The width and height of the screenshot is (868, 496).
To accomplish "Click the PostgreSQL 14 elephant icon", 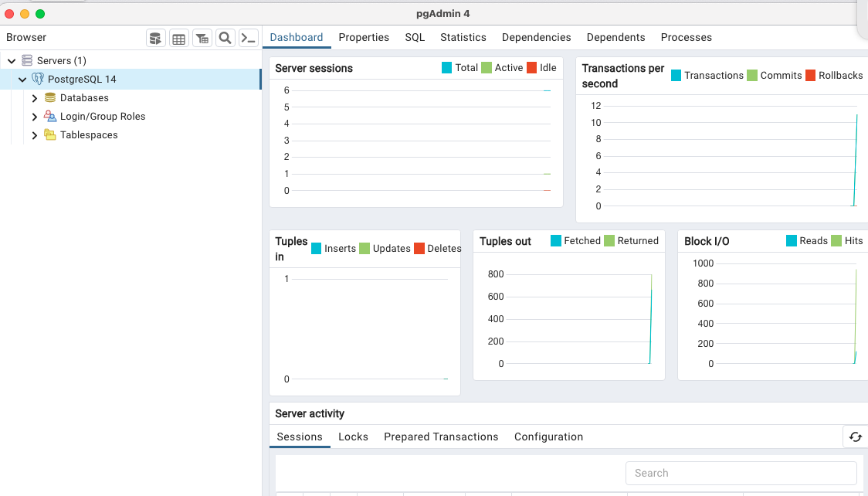I will 38,79.
